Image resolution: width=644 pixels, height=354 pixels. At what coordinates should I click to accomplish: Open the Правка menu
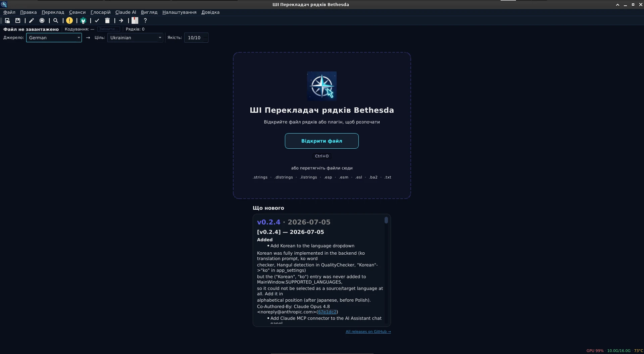28,12
